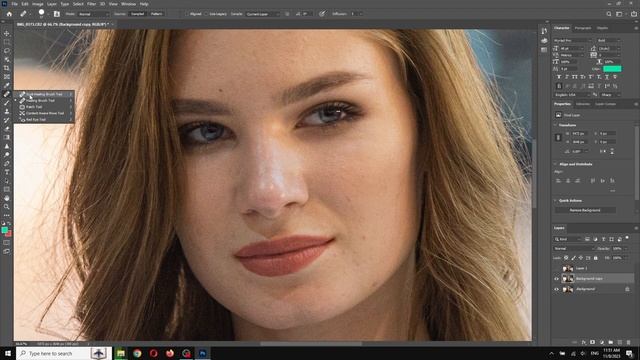The image size is (640, 360).
Task: Collapse the Align and Distribute section
Action: pos(556,164)
